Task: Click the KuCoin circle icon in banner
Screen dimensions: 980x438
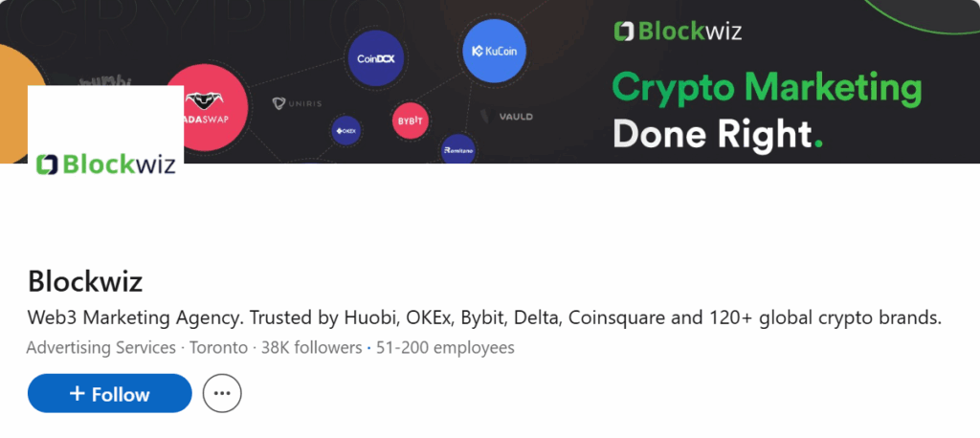Action: pyautogui.click(x=495, y=51)
